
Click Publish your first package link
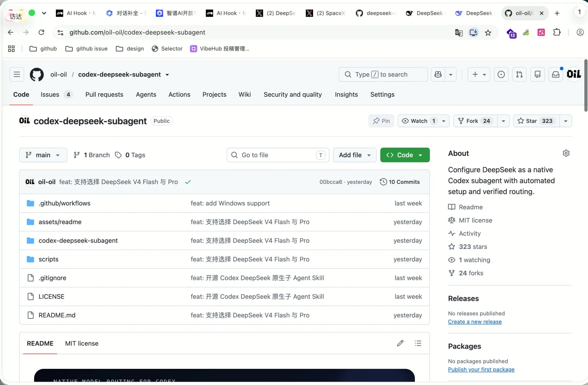[x=481, y=370]
